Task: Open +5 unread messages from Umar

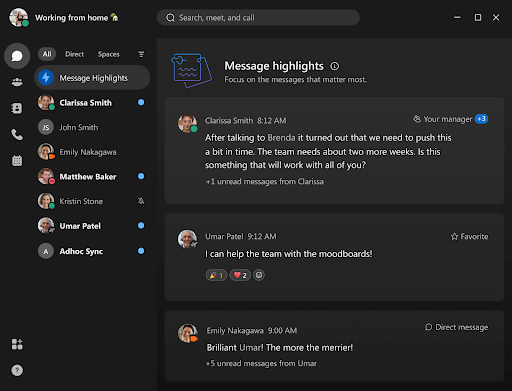Action: tap(261, 363)
